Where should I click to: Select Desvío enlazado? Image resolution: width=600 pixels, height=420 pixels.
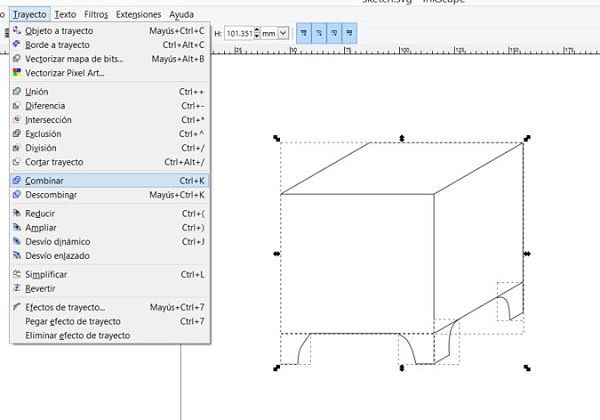(110, 256)
